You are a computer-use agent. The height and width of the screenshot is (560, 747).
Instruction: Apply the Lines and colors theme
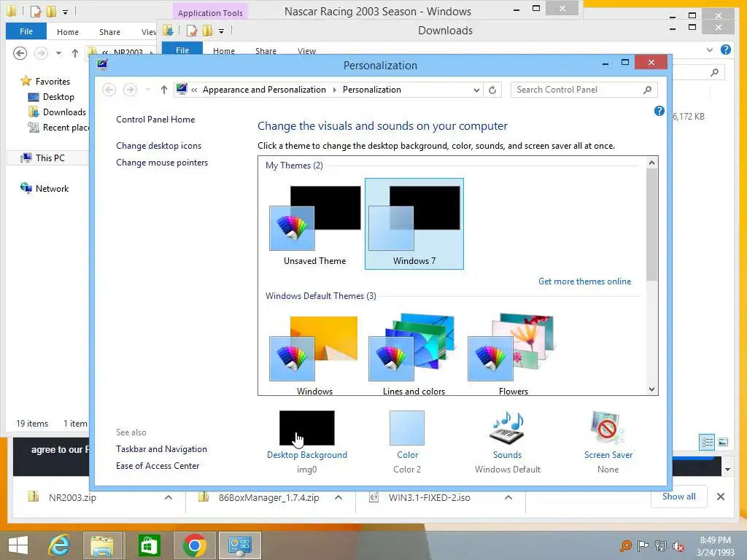[414, 354]
